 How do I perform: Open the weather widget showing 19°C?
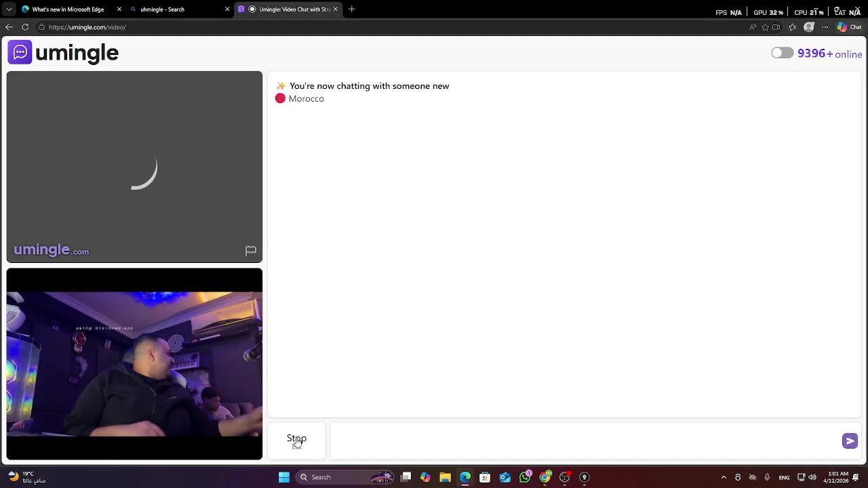tap(27, 477)
